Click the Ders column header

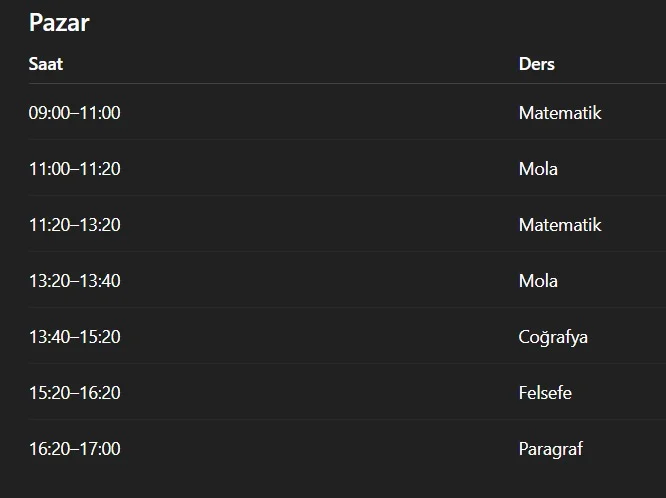click(536, 64)
